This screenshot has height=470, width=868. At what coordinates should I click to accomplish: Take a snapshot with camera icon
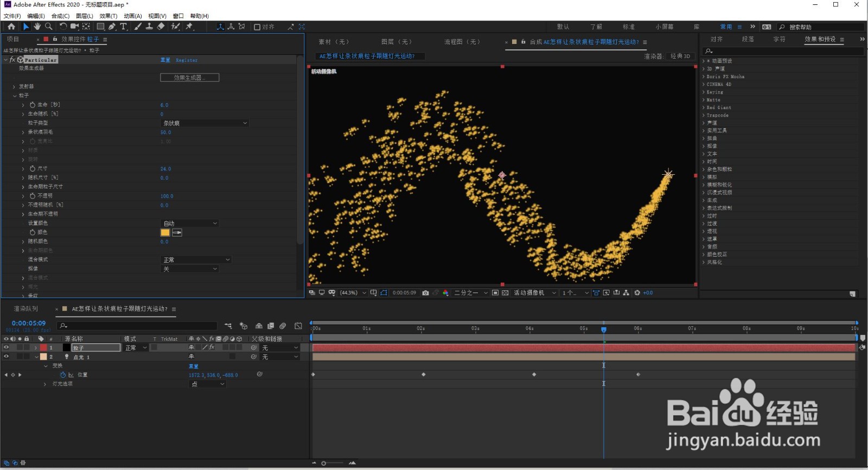coord(425,293)
